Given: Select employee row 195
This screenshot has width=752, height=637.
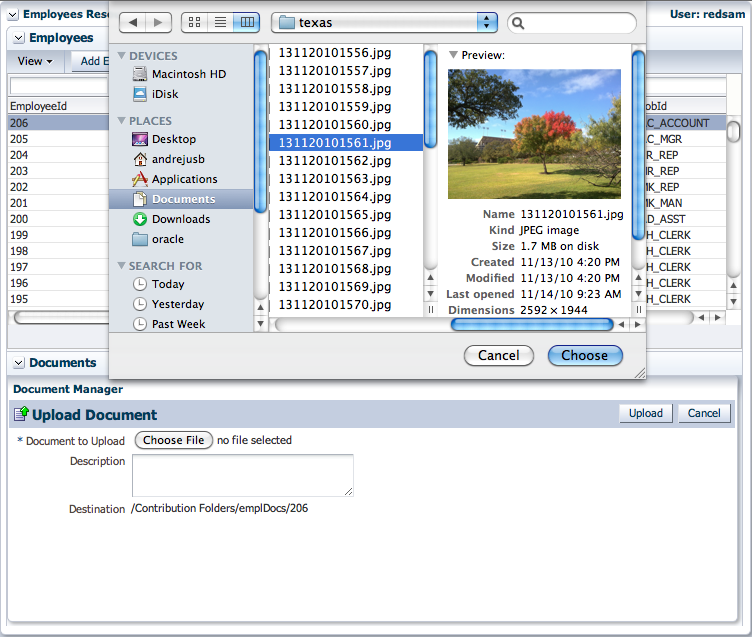Looking at the screenshot, I should click(58, 299).
